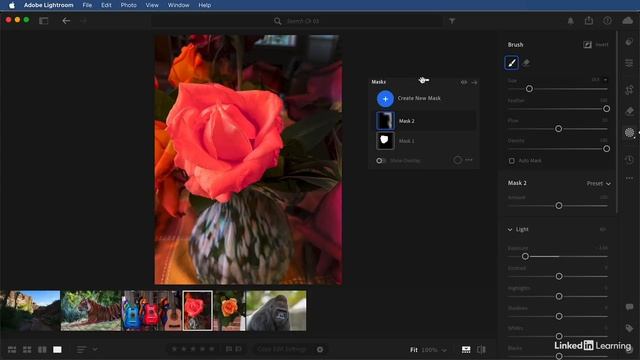Toggle the left panel sidebar icon
The image size is (640, 360).
coord(44,20)
